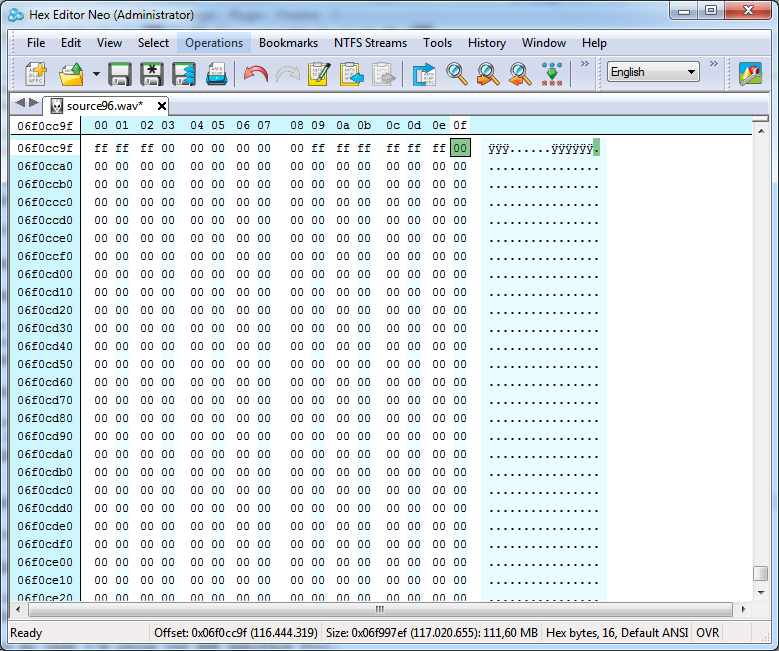Create a new file with toolbar icon
Viewport: 779px width, 651px height.
click(36, 74)
